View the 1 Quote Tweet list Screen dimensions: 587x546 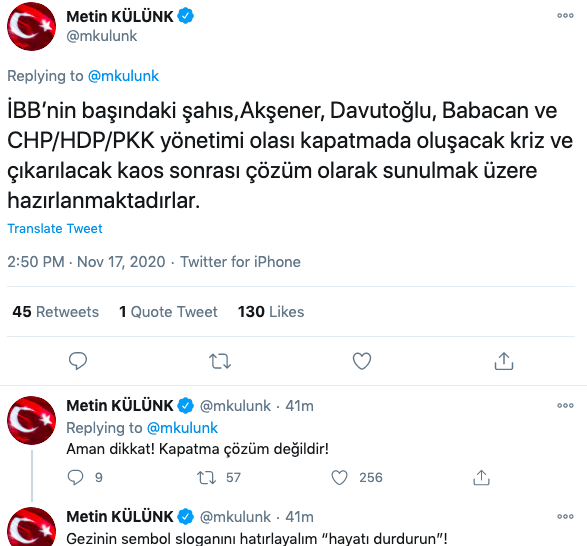pos(168,312)
